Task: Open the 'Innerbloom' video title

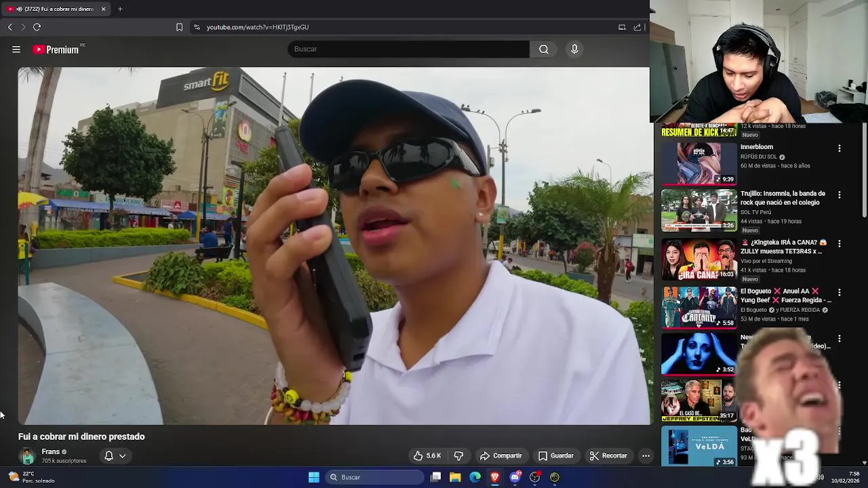Action: point(757,147)
